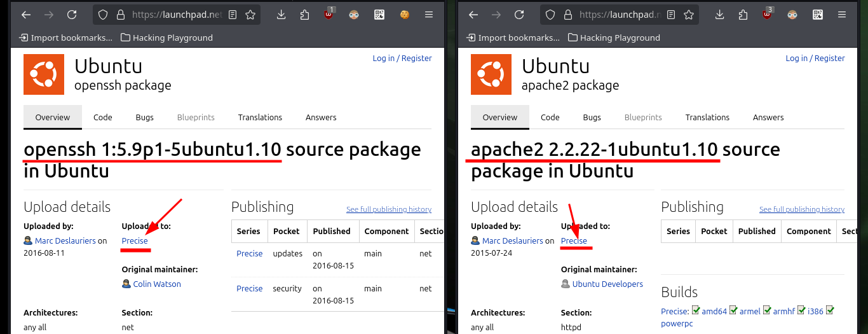868x334 pixels.
Task: See full publishing history on apache2 page
Action: pos(802,209)
